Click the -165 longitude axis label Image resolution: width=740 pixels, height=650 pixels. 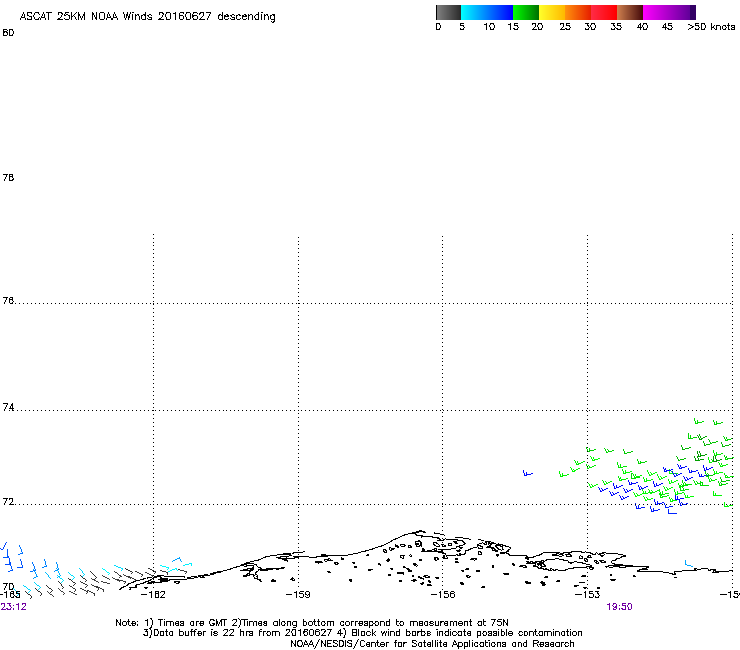(x=10, y=594)
